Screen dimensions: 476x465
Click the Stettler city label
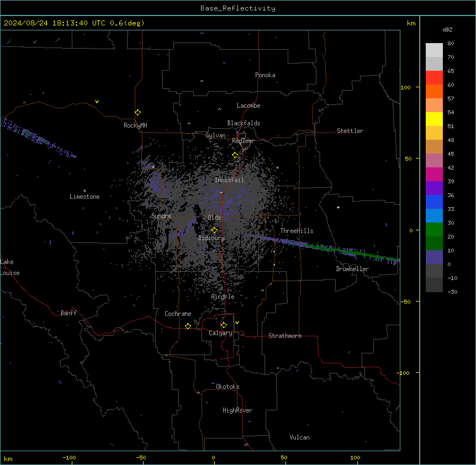point(350,131)
